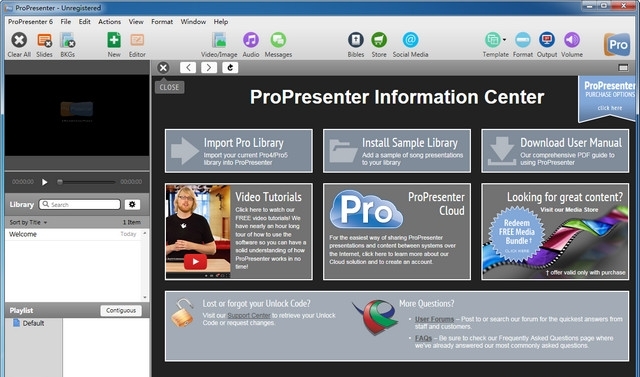640x377 pixels.
Task: Open the Actions menu
Action: click(x=109, y=22)
